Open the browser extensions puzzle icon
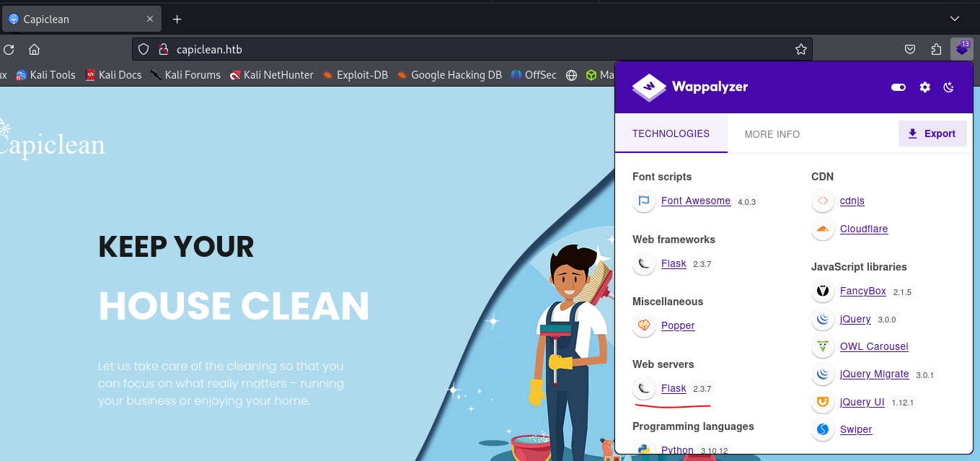The width and height of the screenshot is (980, 461). tap(936, 49)
